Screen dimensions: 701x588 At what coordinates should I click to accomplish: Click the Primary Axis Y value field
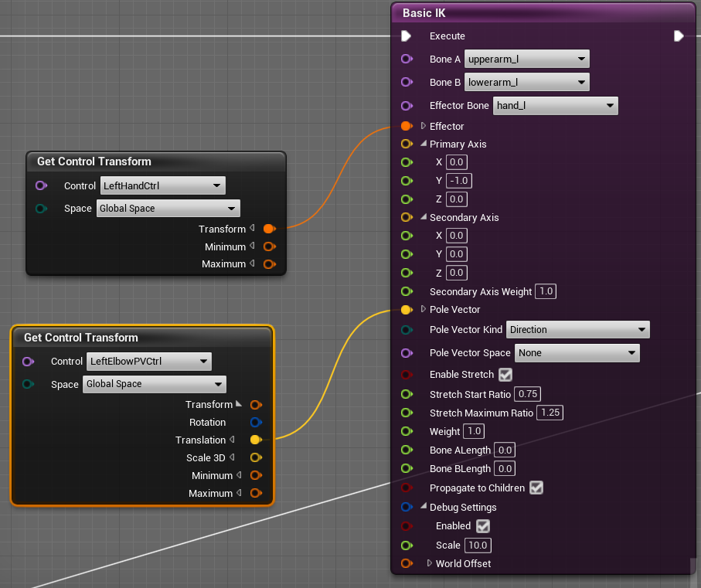coord(458,181)
